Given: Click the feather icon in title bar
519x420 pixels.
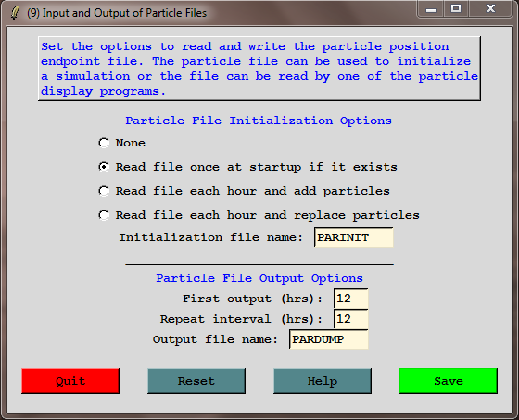Looking at the screenshot, I should pos(15,13).
